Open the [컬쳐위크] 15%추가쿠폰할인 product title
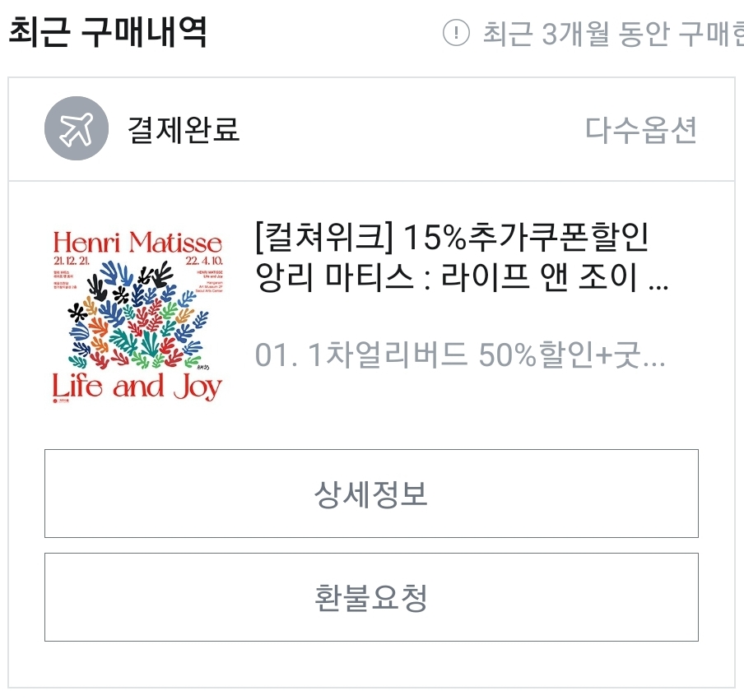This screenshot has width=744, height=700. (452, 237)
